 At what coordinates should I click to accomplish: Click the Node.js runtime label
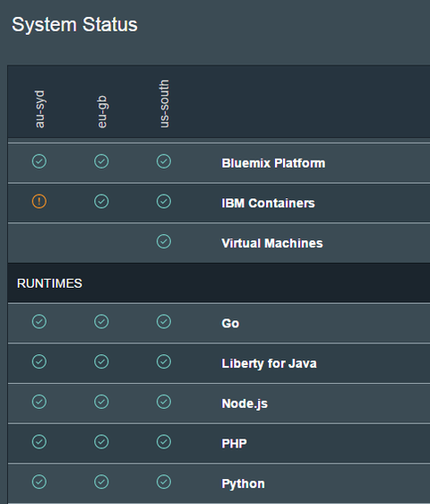(x=245, y=404)
